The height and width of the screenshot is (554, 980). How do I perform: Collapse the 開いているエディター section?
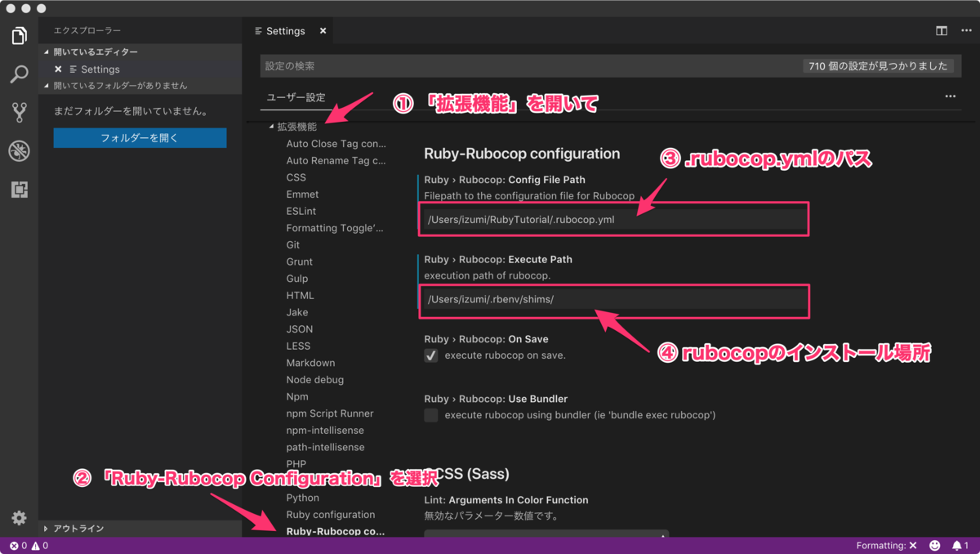pyautogui.click(x=140, y=52)
